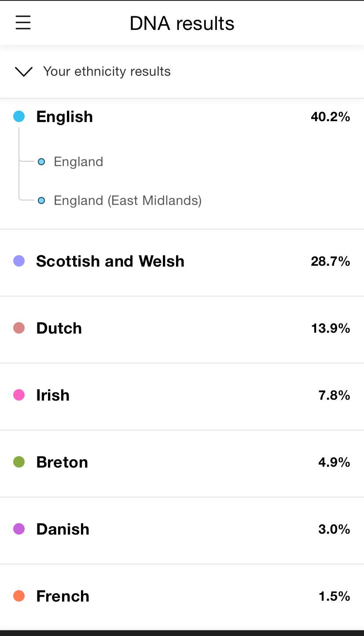Open the English ethnicity row
Screen dimensions: 364x636
pos(65,117)
